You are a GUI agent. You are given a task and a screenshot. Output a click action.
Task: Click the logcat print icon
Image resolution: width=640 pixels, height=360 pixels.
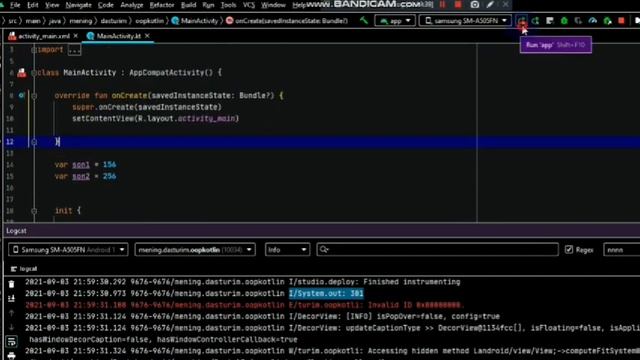pos(11,356)
